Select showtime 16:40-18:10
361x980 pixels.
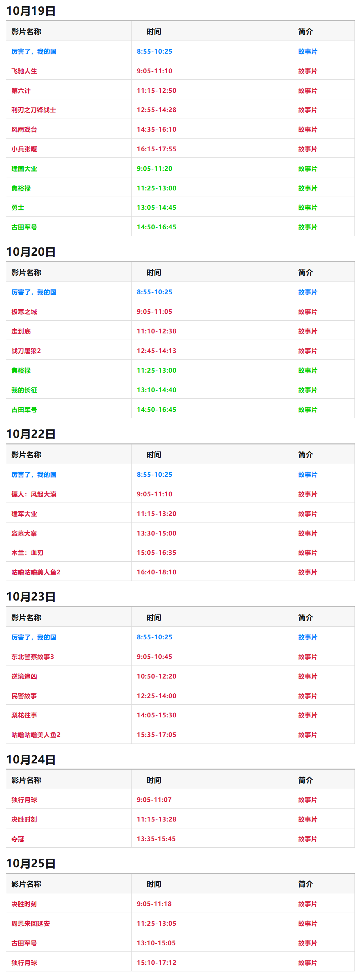(157, 572)
